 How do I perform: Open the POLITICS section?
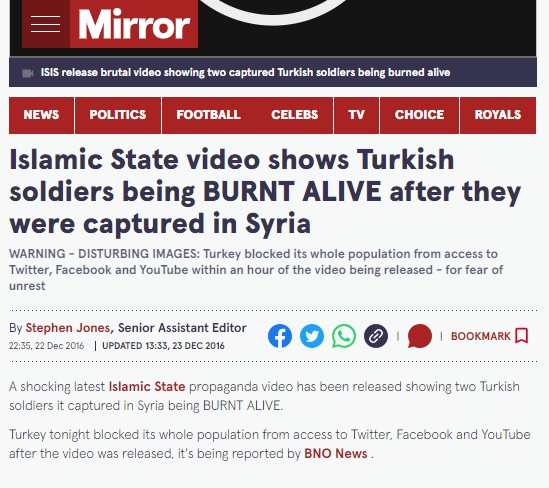tap(118, 115)
